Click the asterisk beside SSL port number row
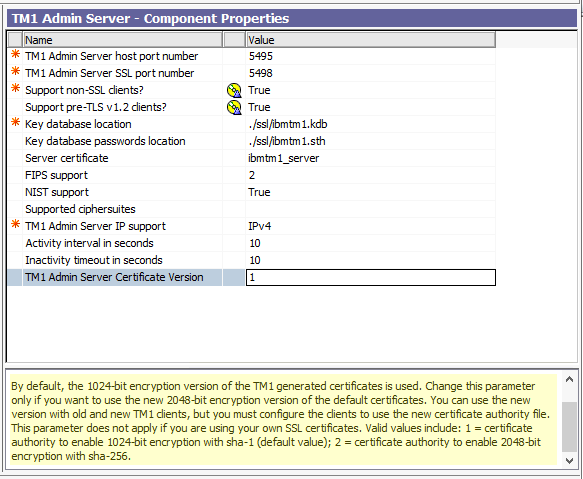 [15, 71]
